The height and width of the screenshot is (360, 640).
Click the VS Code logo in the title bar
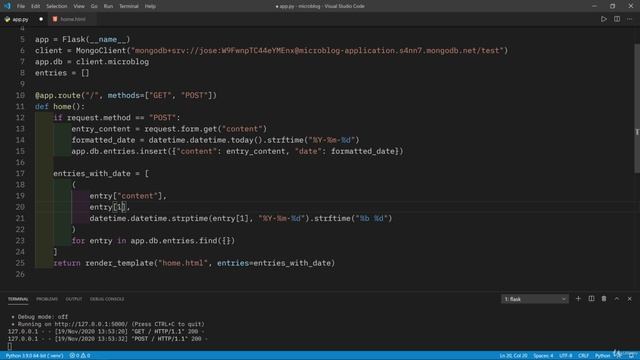tap(7, 6)
